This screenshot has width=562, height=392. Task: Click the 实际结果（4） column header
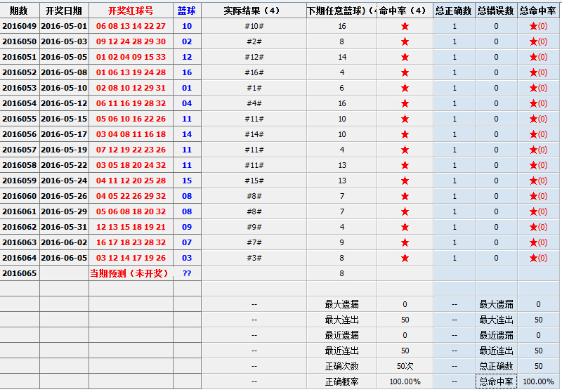click(x=254, y=11)
